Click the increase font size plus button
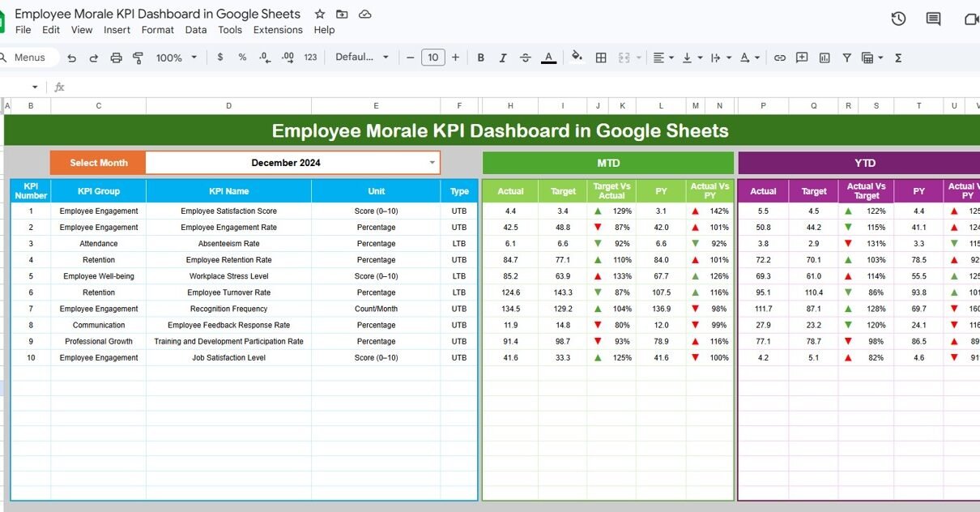This screenshot has height=512, width=980. [455, 58]
